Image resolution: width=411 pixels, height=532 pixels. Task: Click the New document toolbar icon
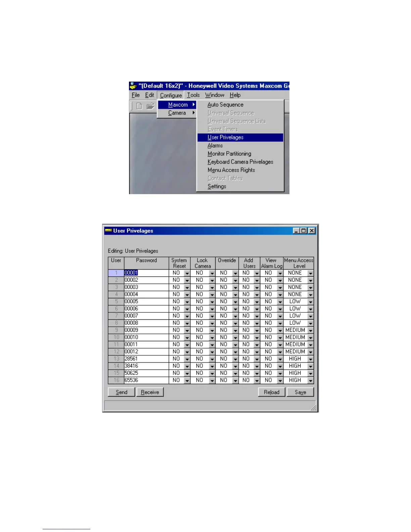pos(139,106)
